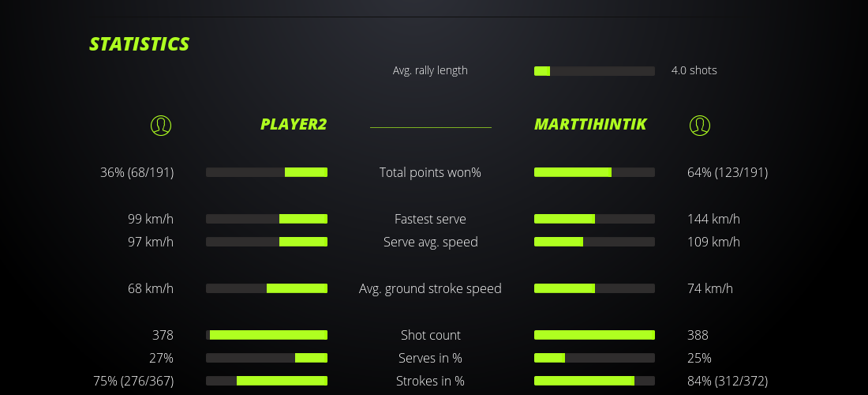The width and height of the screenshot is (868, 395).
Task: Click the 144 km/h fastest serve value
Action: coord(713,219)
